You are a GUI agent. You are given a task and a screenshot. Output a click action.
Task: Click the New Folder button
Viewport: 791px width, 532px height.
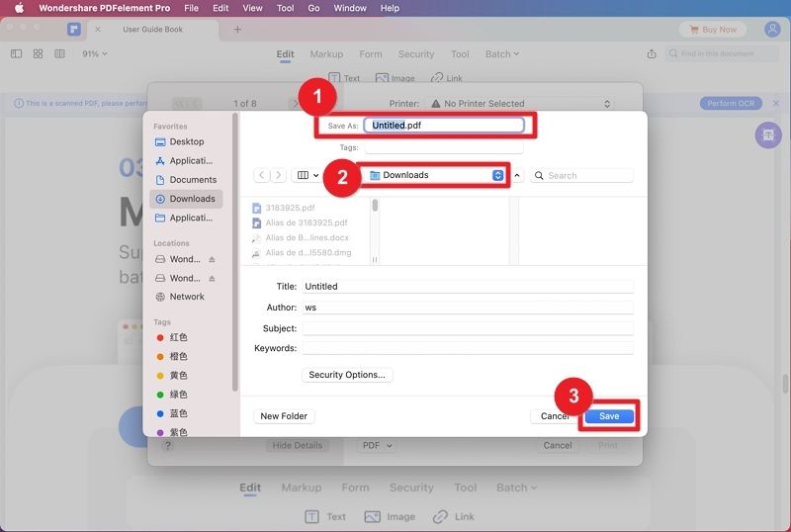pos(284,416)
